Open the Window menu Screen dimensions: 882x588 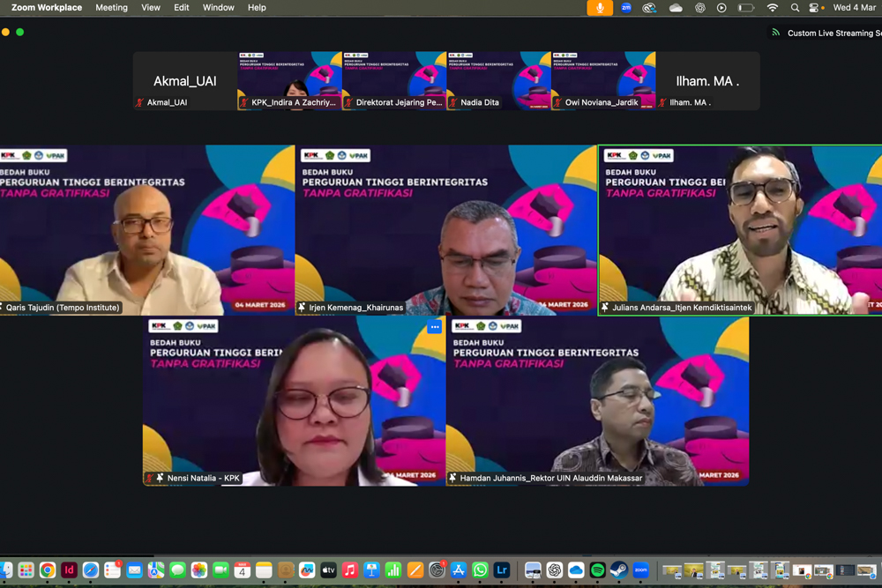[x=218, y=8]
